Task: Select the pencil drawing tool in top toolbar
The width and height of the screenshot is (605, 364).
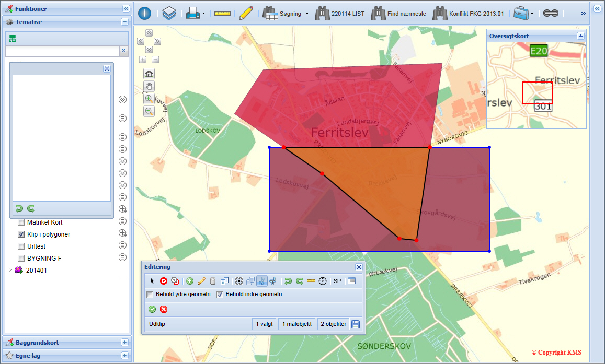Action: pos(246,13)
